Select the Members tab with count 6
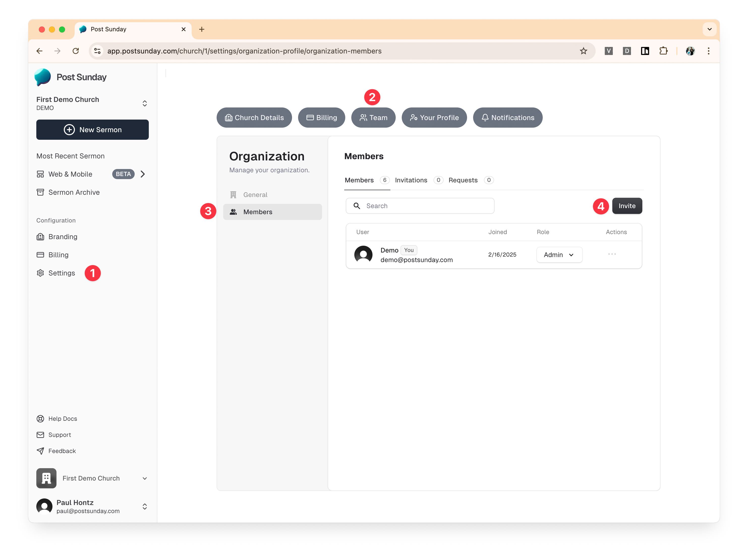The width and height of the screenshot is (748, 560). coord(367,180)
